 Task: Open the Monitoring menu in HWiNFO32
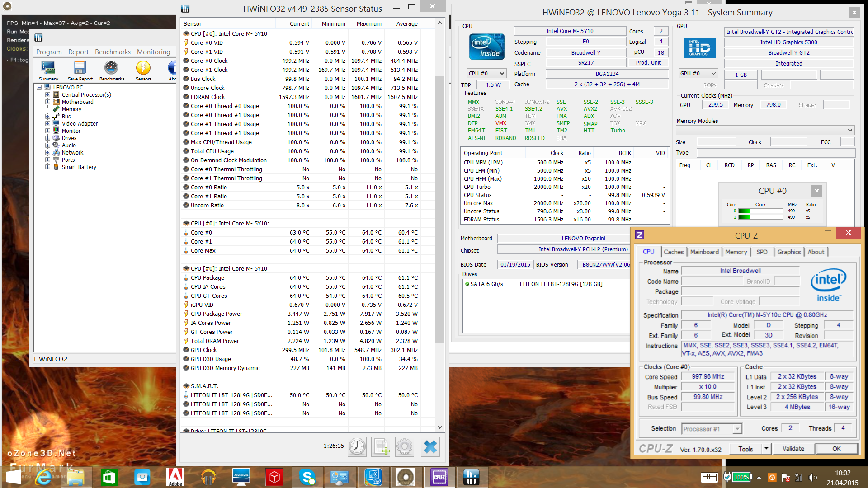pos(154,52)
